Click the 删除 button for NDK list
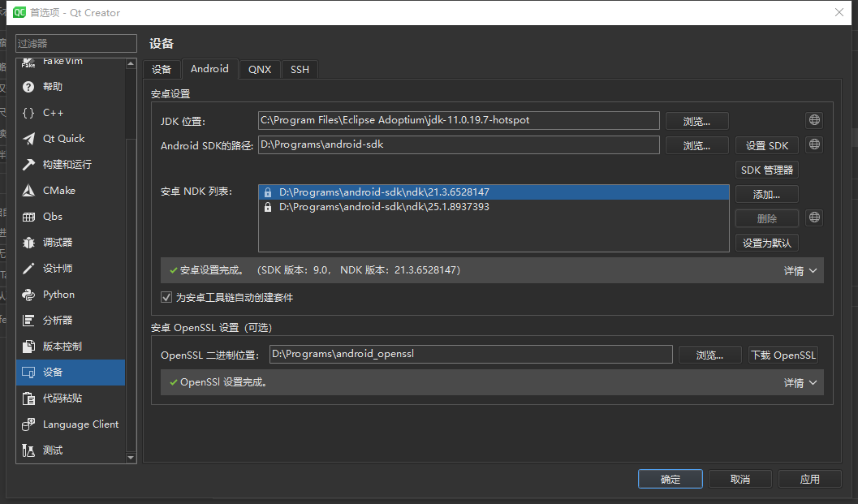 (766, 218)
